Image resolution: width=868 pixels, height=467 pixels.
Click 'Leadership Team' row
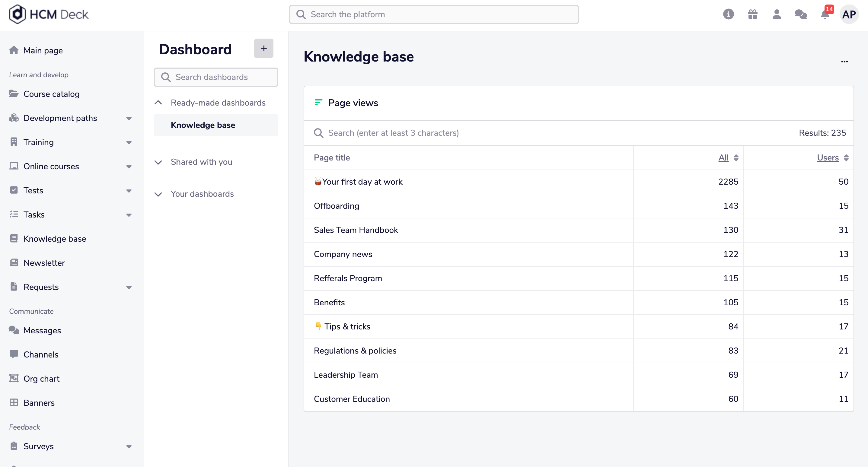click(579, 375)
